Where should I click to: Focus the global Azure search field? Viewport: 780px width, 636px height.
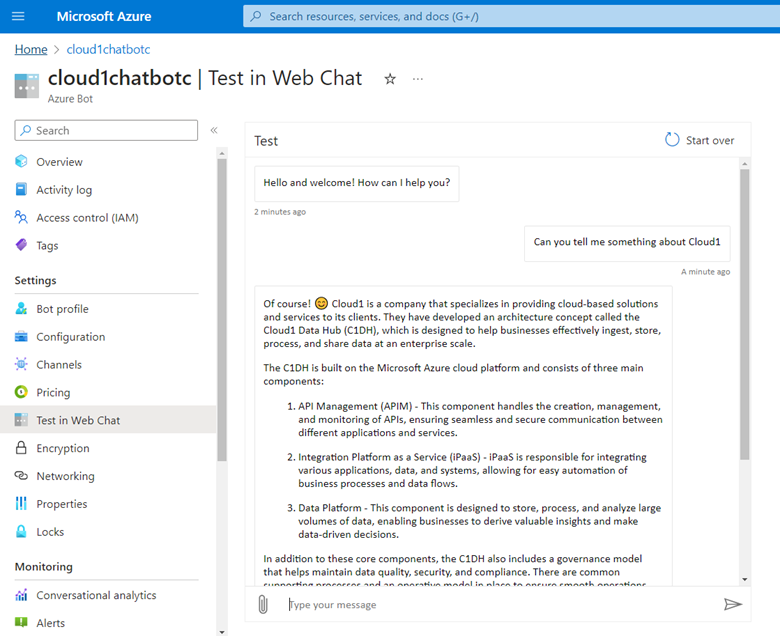[511, 16]
